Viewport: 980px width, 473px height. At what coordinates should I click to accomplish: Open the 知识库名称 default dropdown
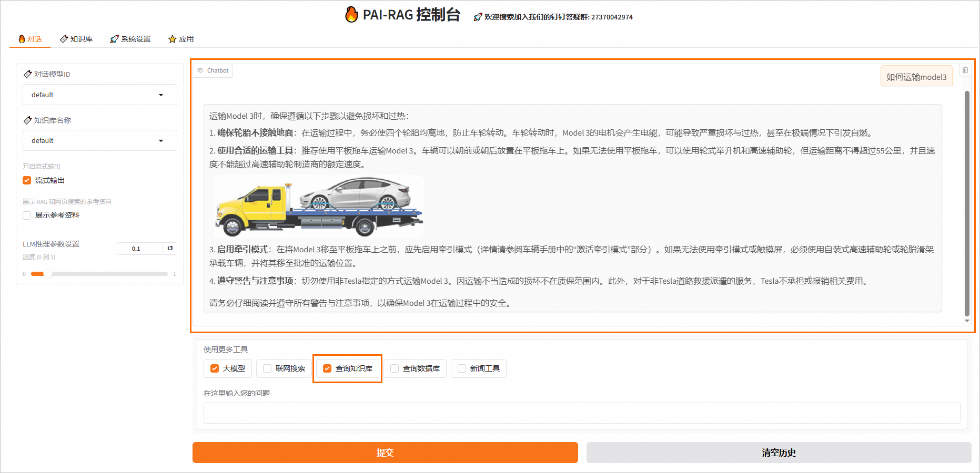(x=100, y=140)
